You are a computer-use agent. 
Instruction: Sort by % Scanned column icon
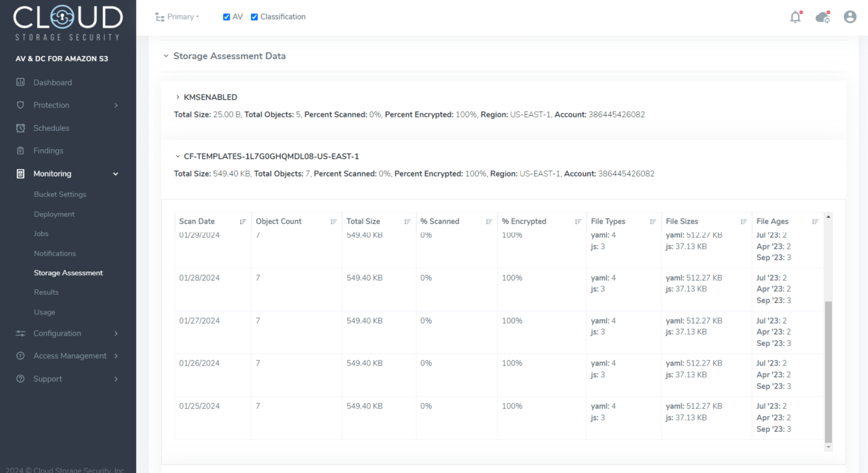(x=489, y=222)
